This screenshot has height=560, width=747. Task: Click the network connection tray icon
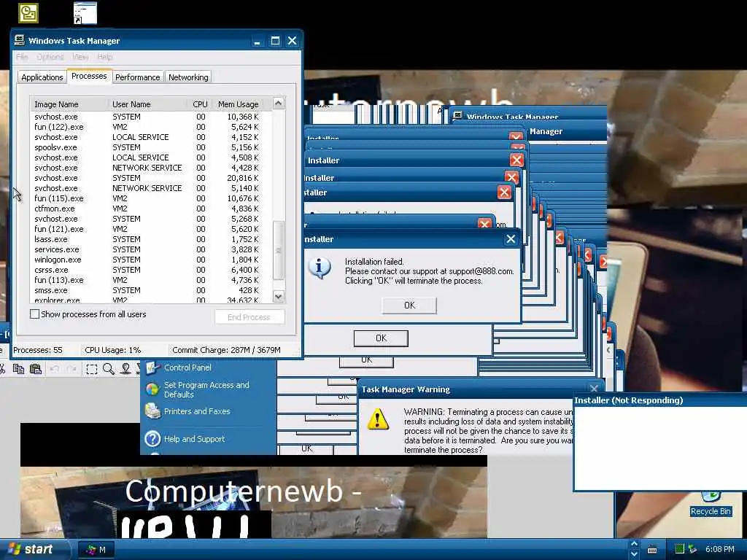point(693,549)
